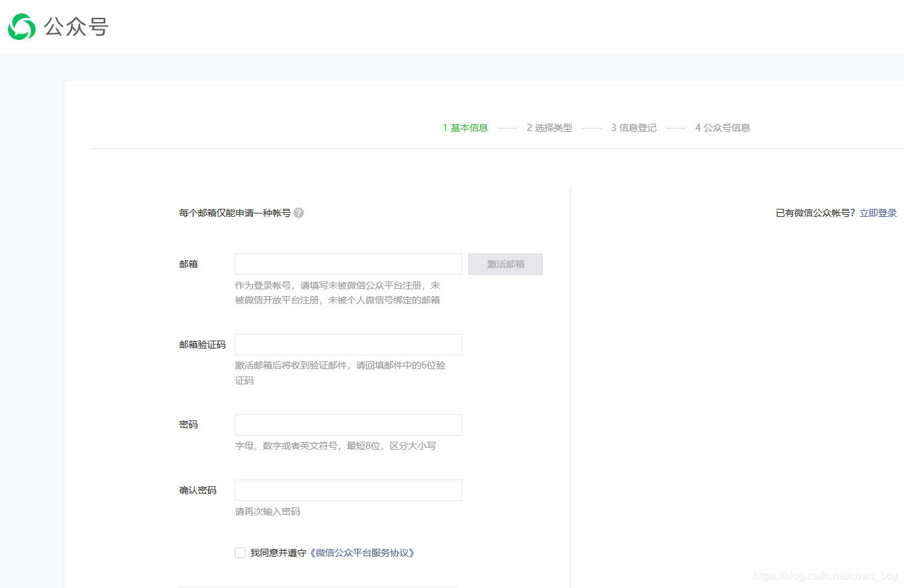Open 立即登录 to sign in

click(x=877, y=212)
